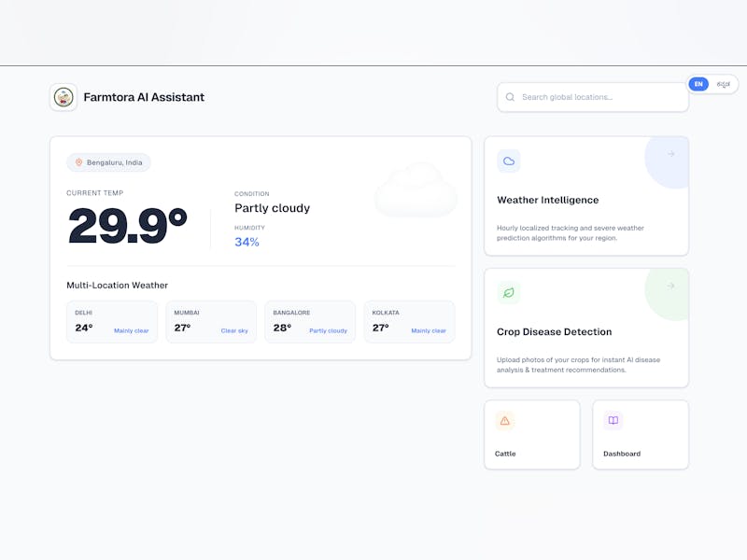Image resolution: width=747 pixels, height=560 pixels.
Task: Click the arrow icon on Crop Disease Detection card
Action: 670,286
